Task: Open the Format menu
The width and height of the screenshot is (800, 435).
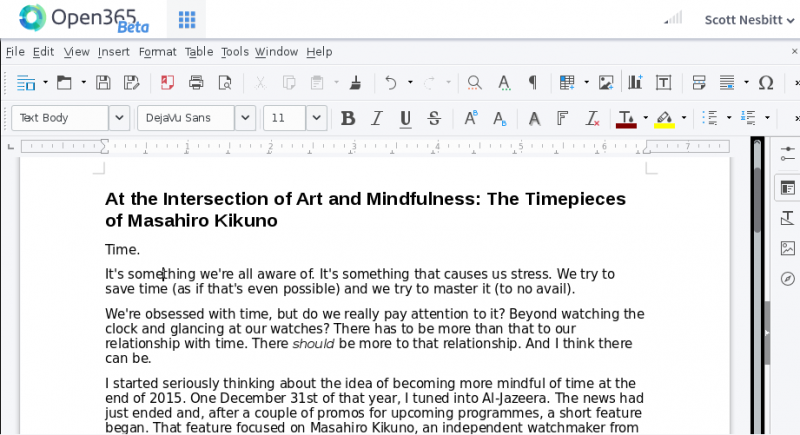Action: (157, 52)
